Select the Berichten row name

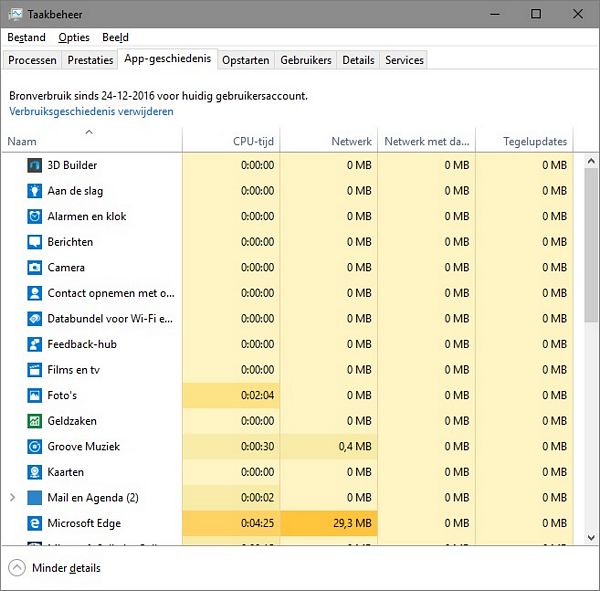(70, 242)
